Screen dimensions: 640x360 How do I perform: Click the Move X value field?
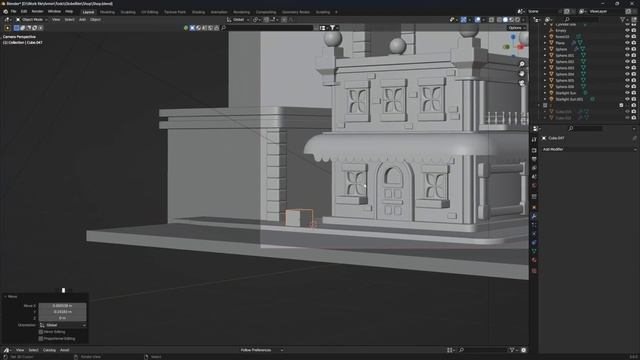62,306
